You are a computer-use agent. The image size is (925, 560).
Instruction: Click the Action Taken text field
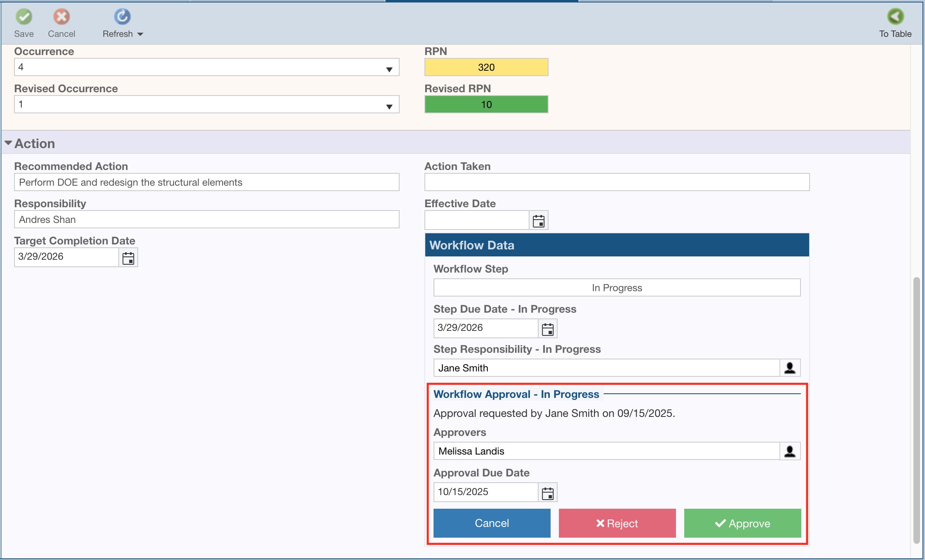(x=616, y=182)
